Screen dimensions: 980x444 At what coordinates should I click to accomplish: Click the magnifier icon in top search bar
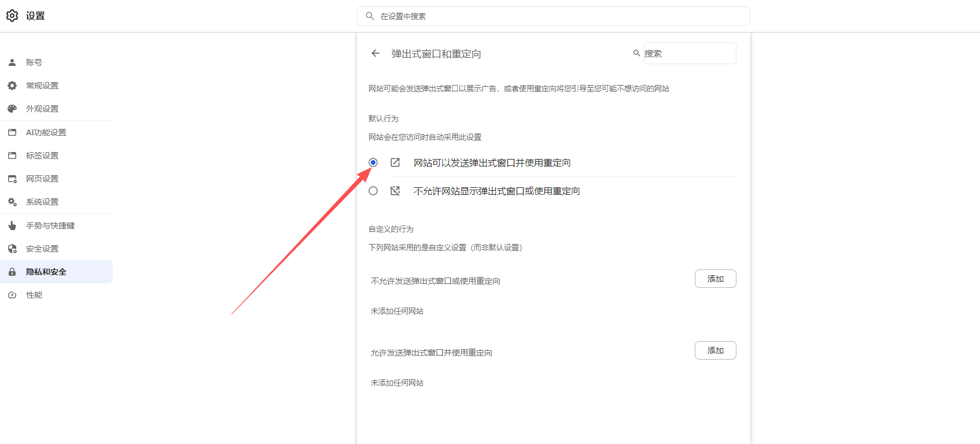370,16
